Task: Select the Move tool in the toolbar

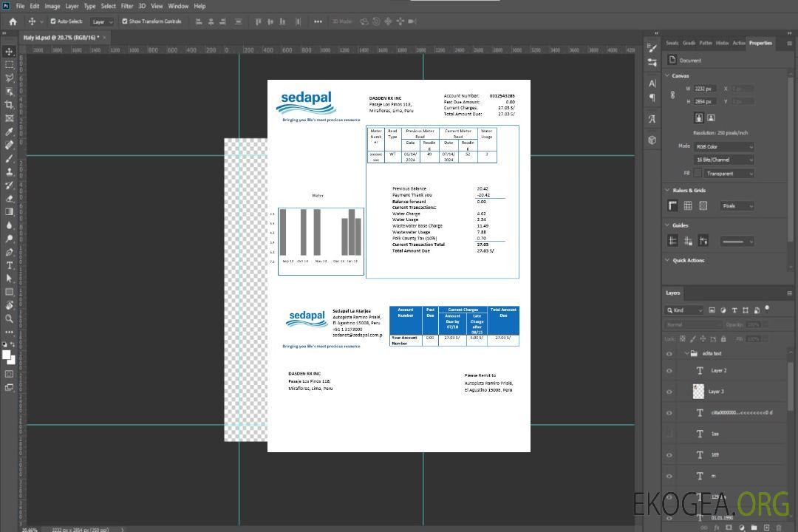Action: 10,51
